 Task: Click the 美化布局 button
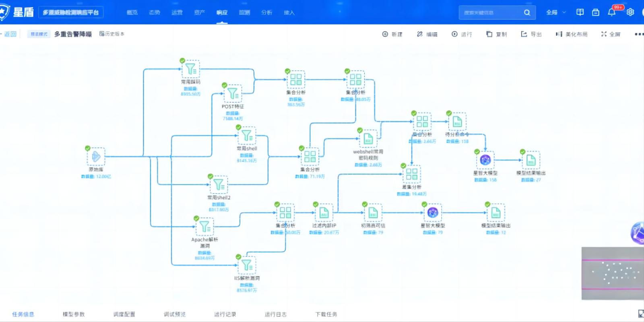point(572,34)
